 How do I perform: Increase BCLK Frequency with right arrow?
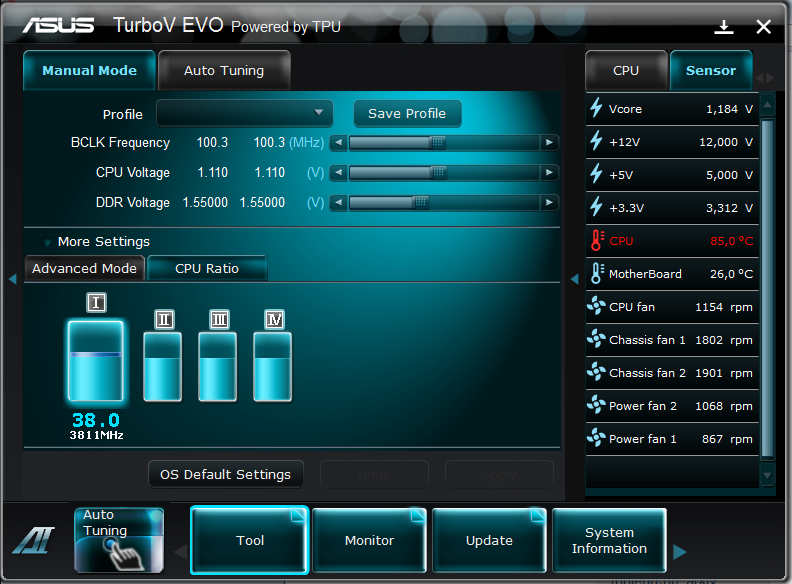(x=549, y=143)
